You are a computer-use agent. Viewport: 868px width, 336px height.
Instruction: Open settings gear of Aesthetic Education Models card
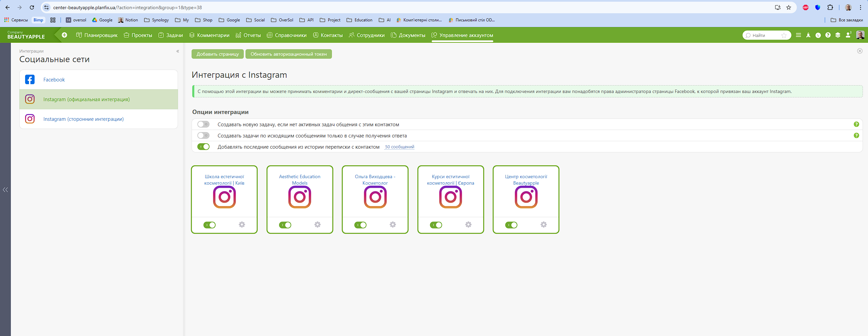point(317,225)
